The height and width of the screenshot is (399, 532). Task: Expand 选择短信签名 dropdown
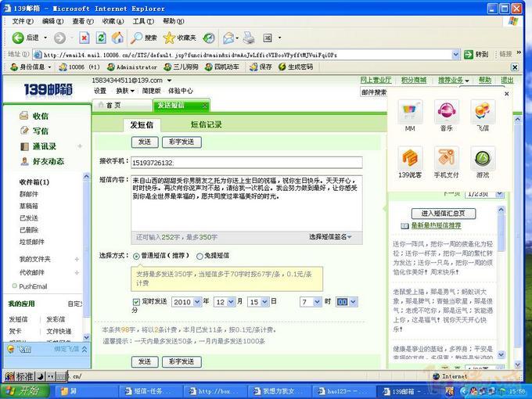coord(330,237)
